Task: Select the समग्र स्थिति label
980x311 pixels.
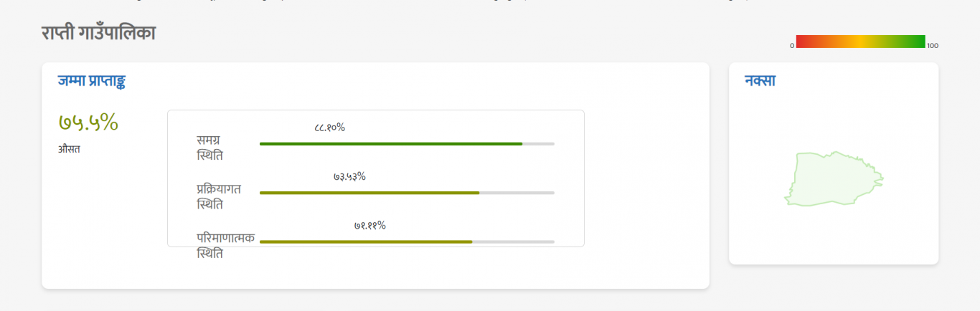Action: click(x=210, y=148)
